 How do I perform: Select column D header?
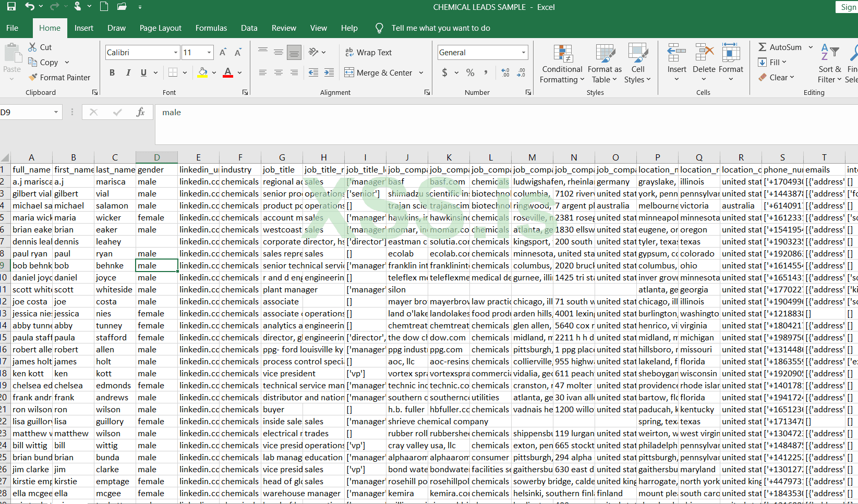tap(156, 157)
